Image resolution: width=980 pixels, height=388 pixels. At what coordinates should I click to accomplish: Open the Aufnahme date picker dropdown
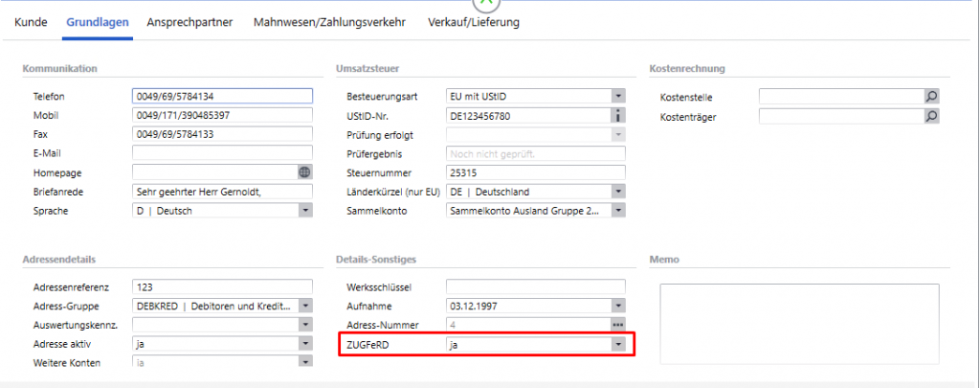[618, 306]
